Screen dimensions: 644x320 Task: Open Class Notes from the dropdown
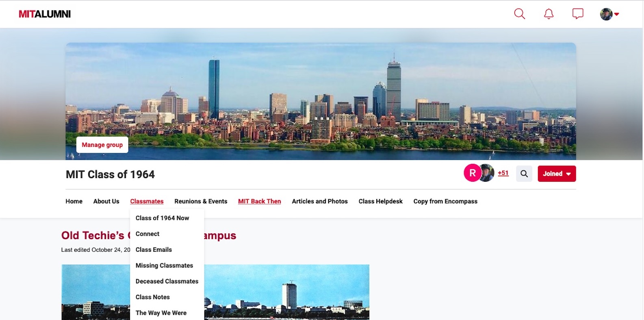(x=152, y=297)
